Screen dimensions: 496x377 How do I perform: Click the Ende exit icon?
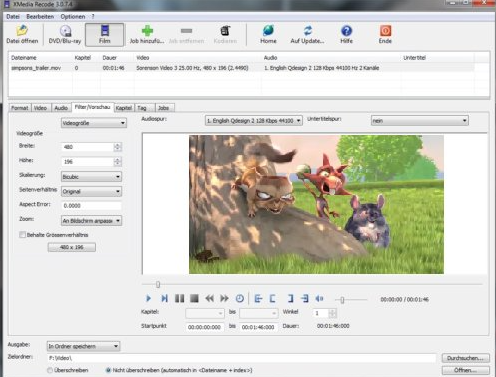385,31
